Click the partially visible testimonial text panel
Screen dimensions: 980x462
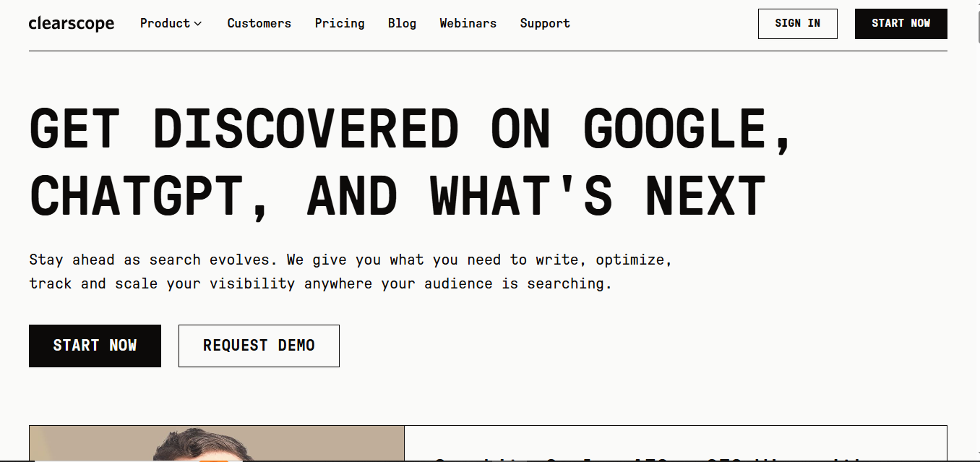(676, 443)
